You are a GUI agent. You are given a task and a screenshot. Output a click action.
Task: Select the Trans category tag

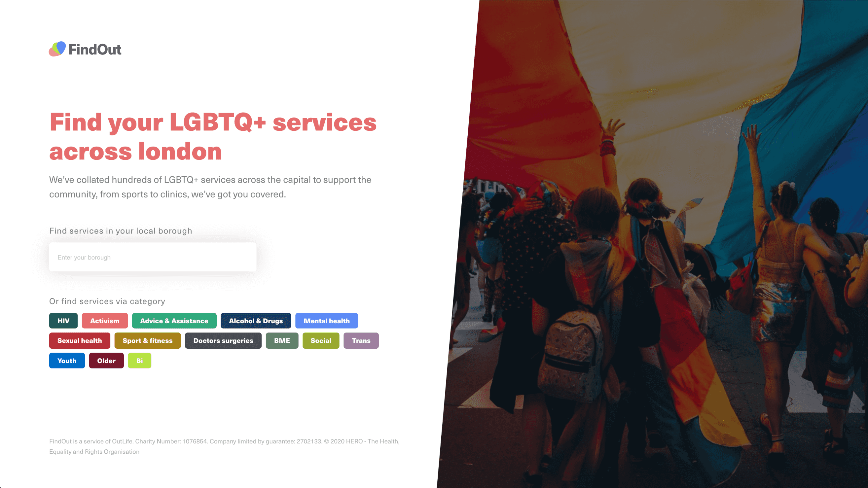tap(361, 340)
